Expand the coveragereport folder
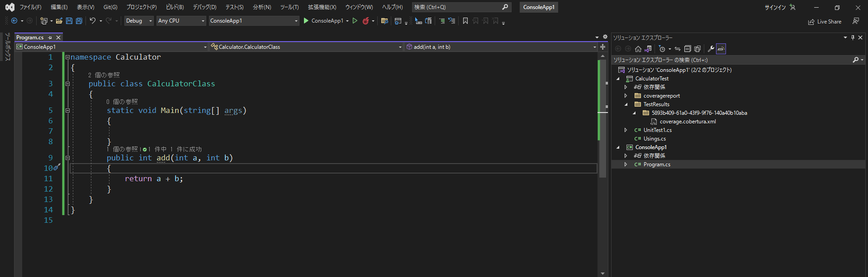Screen dimensions: 868x277 626,96
